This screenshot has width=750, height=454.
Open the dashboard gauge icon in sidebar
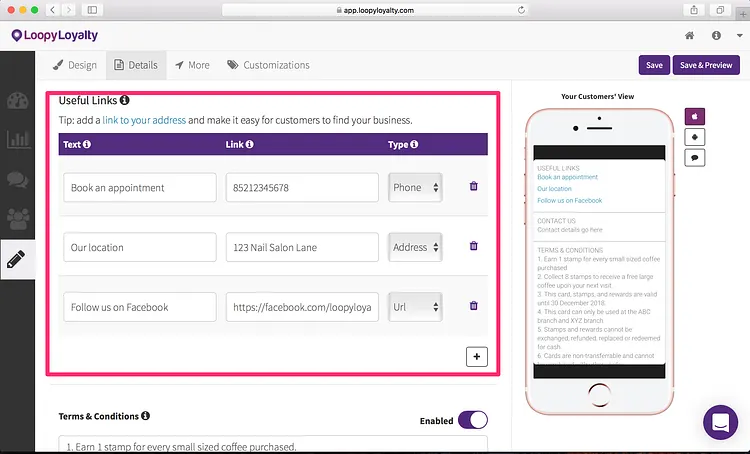point(18,101)
